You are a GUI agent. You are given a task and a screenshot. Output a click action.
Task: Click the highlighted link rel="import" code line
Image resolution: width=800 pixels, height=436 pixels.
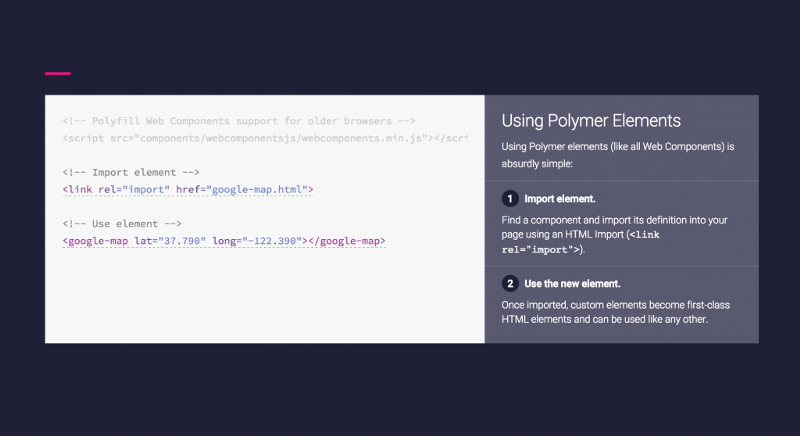click(188, 189)
